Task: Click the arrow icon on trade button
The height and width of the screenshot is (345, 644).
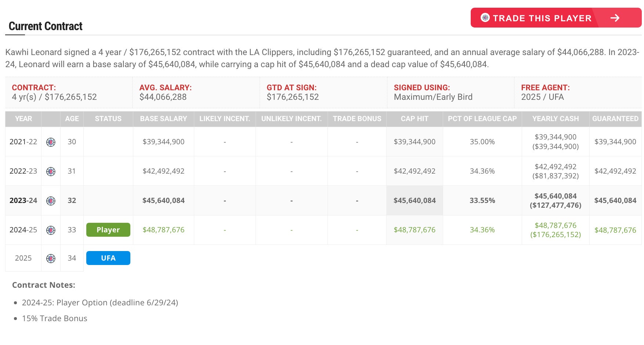Action: pyautogui.click(x=615, y=18)
